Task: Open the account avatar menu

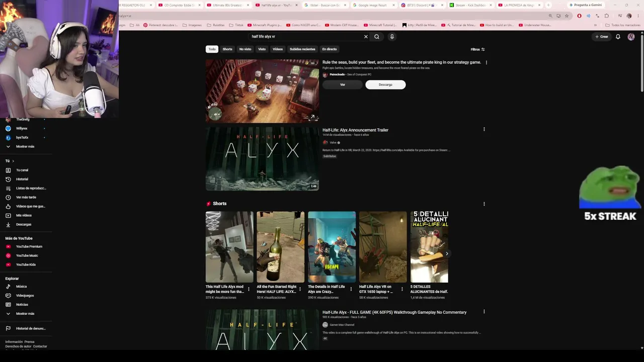Action: (x=631, y=37)
